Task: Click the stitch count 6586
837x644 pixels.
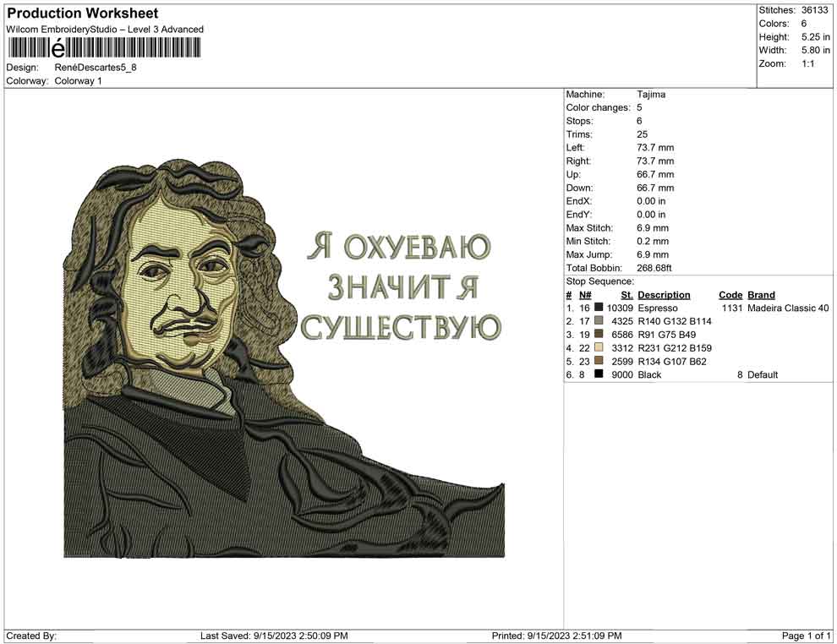Action: click(x=622, y=335)
